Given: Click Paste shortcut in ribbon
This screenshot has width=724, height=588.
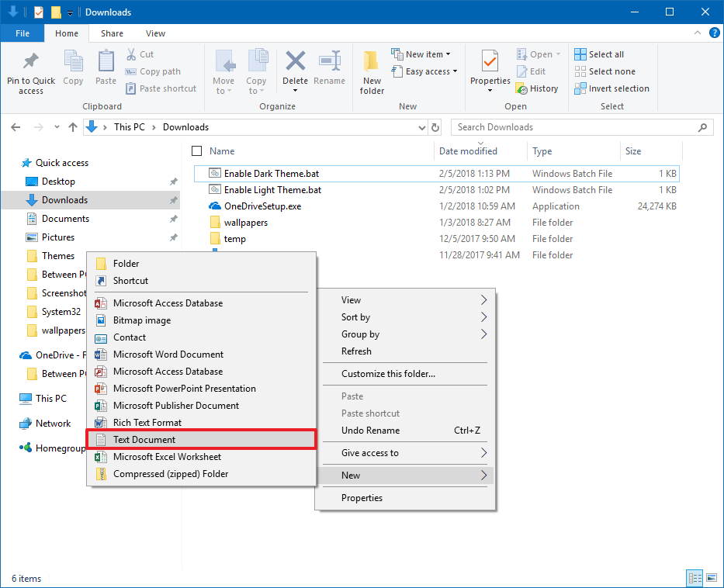Looking at the screenshot, I should click(161, 88).
